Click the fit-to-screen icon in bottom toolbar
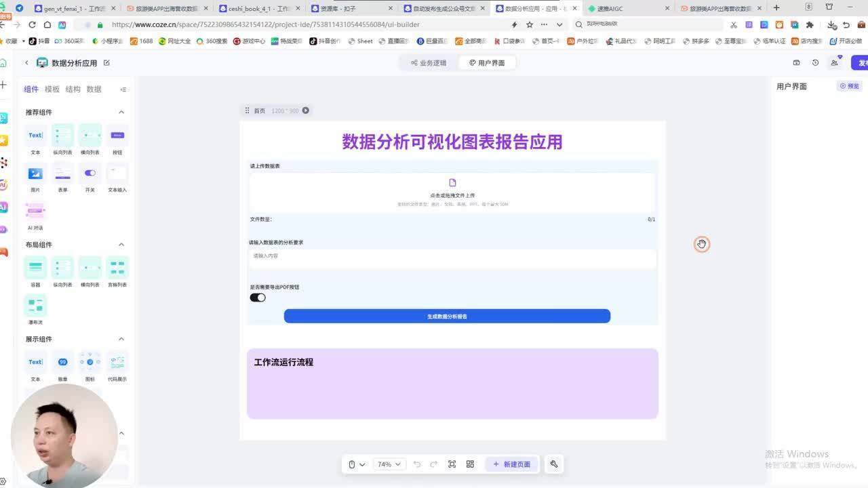 (452, 464)
